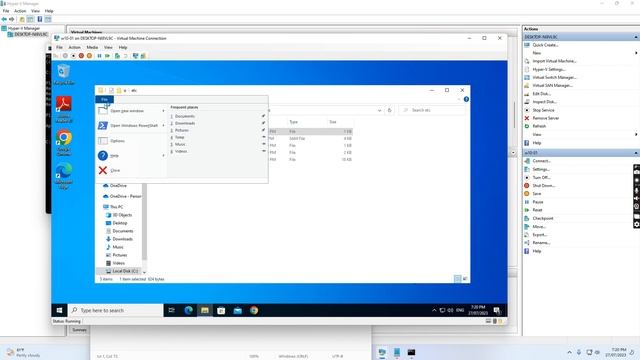The width and height of the screenshot is (640, 360).
Task: Open Microsoft Edge shortcut on VM desktop
Action: [x=64, y=176]
